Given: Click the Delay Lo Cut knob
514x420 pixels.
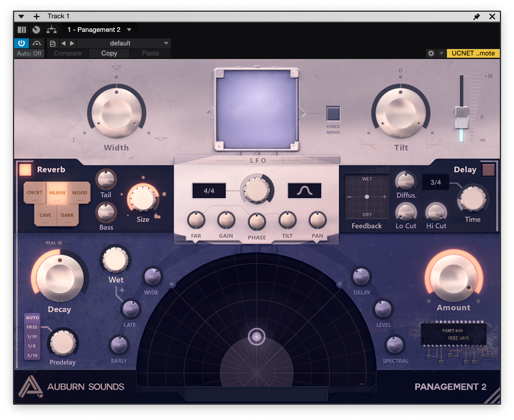Looking at the screenshot, I should [x=406, y=212].
